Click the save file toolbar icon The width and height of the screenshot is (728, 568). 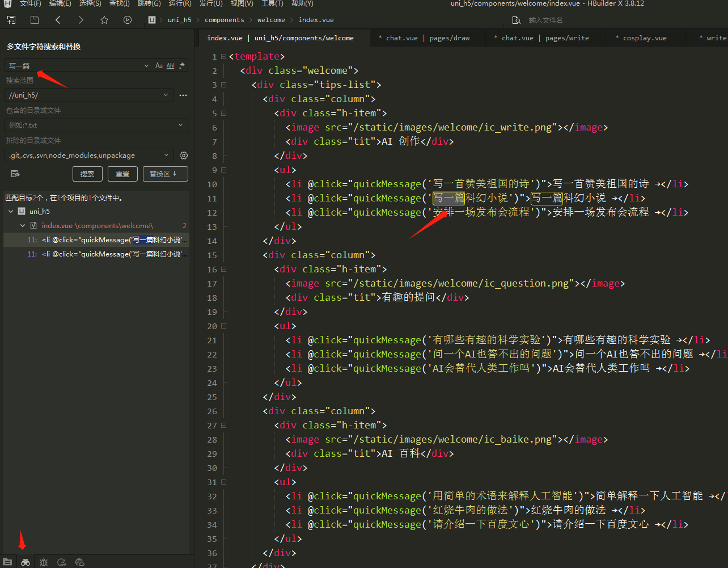pos(35,20)
